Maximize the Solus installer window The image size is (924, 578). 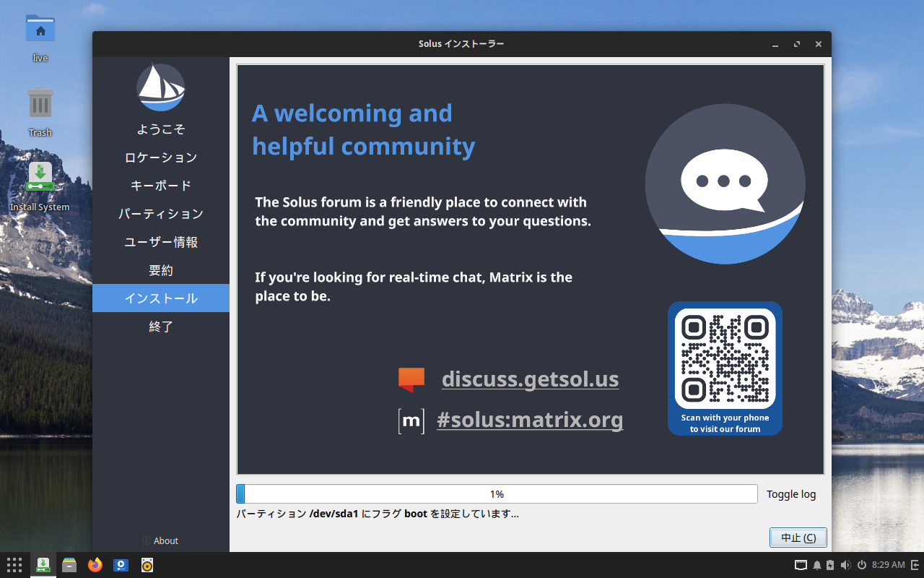pyautogui.click(x=797, y=44)
